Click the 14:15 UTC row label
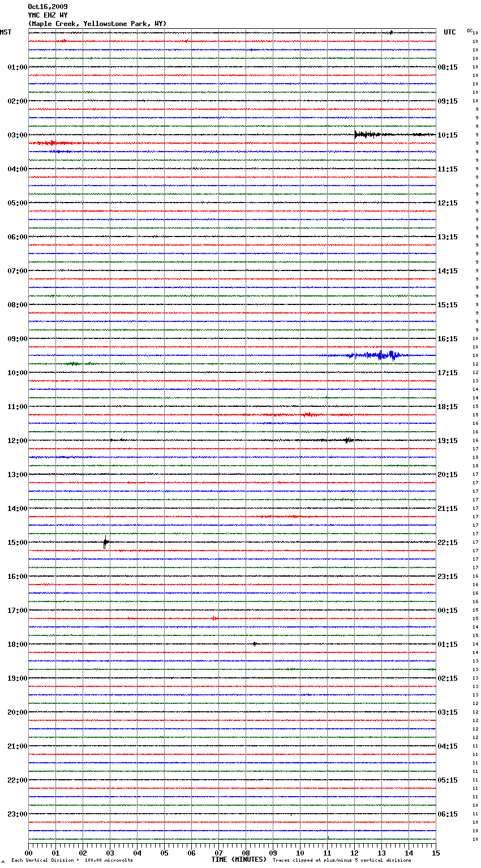The width and height of the screenshot is (481, 868). [448, 271]
